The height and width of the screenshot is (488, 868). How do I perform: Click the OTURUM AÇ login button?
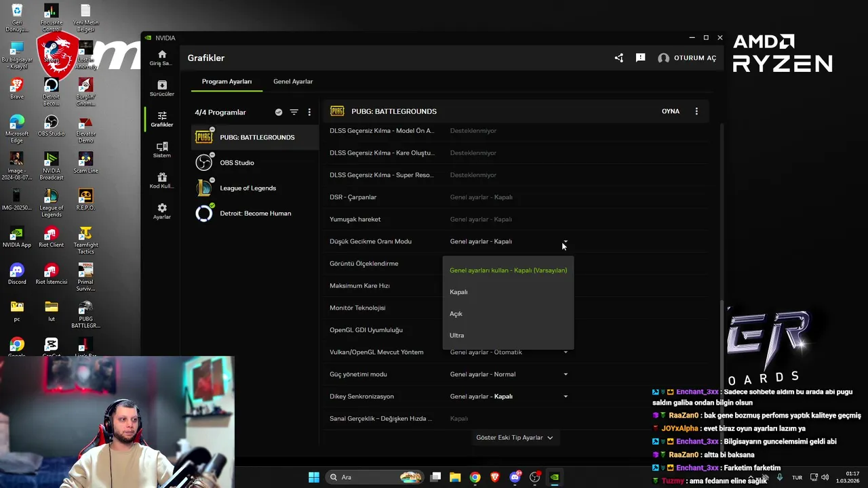click(687, 58)
